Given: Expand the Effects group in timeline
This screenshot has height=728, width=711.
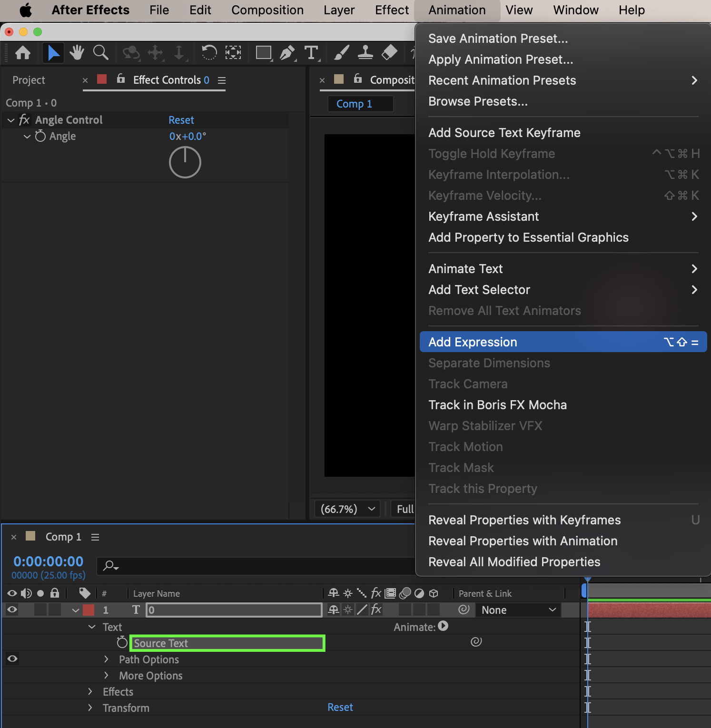Looking at the screenshot, I should [90, 691].
